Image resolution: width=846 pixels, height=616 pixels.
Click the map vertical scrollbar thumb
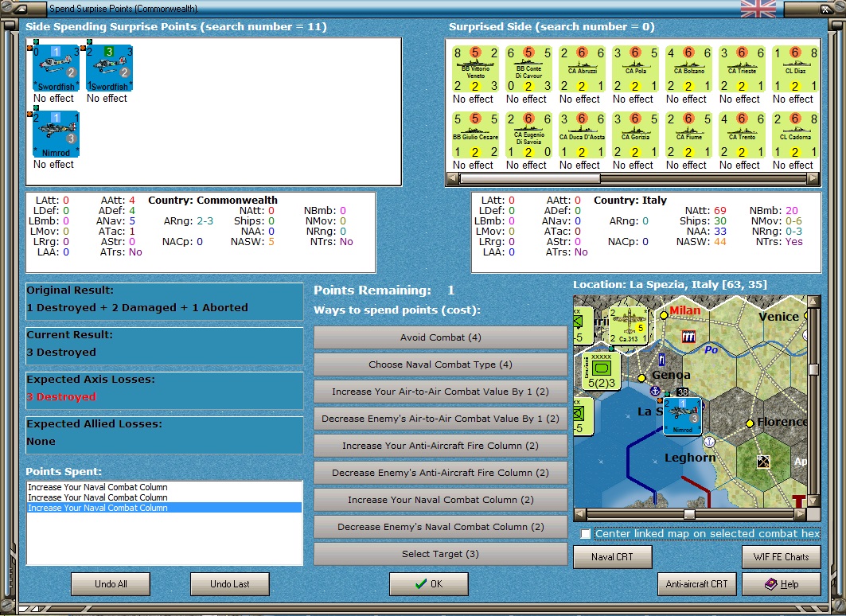(813, 369)
